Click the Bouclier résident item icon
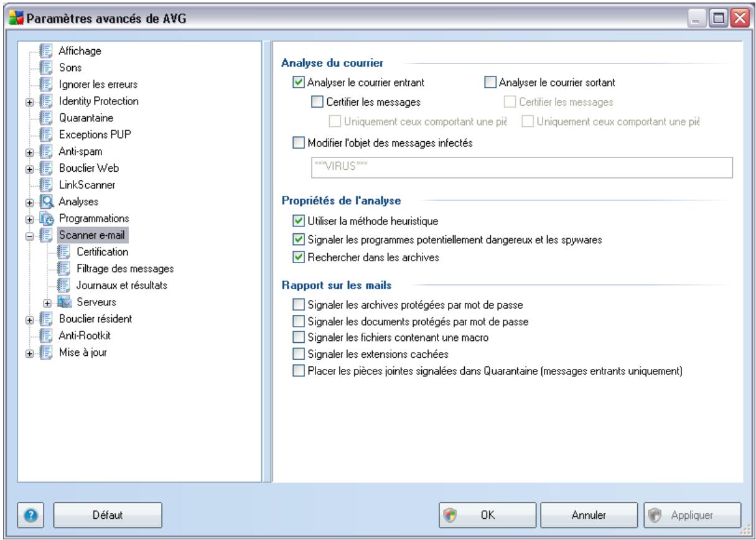Viewport: 756px width, 540px height. pyautogui.click(x=45, y=319)
